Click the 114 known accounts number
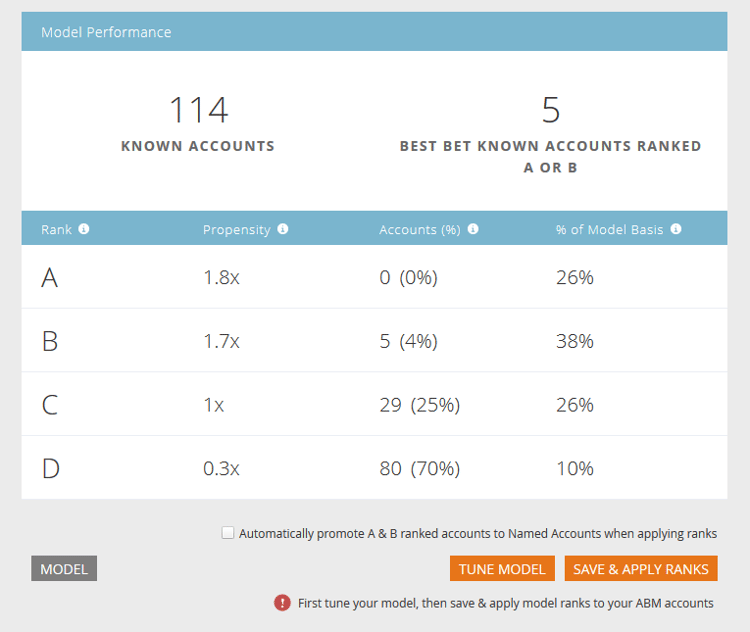Viewport: 750px width, 632px height. 199,110
